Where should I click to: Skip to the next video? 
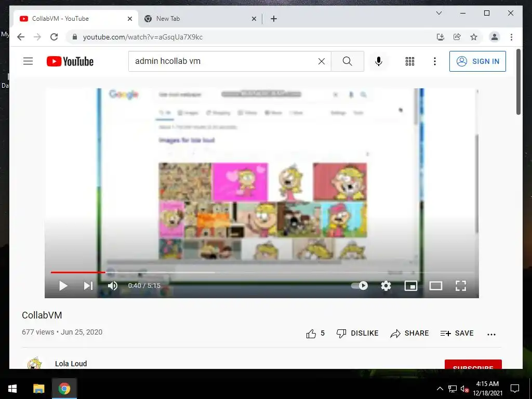pyautogui.click(x=88, y=286)
